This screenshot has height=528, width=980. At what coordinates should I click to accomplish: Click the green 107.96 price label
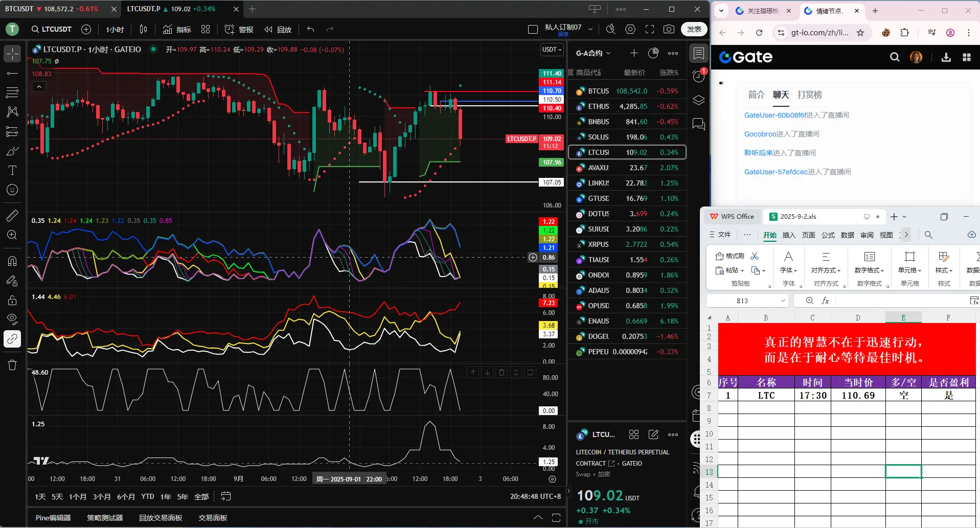click(552, 163)
